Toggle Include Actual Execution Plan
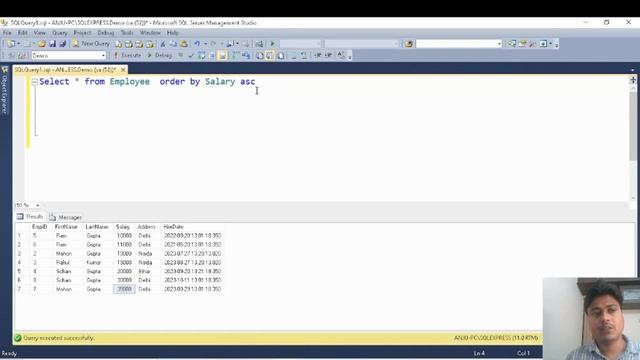 coord(236,56)
